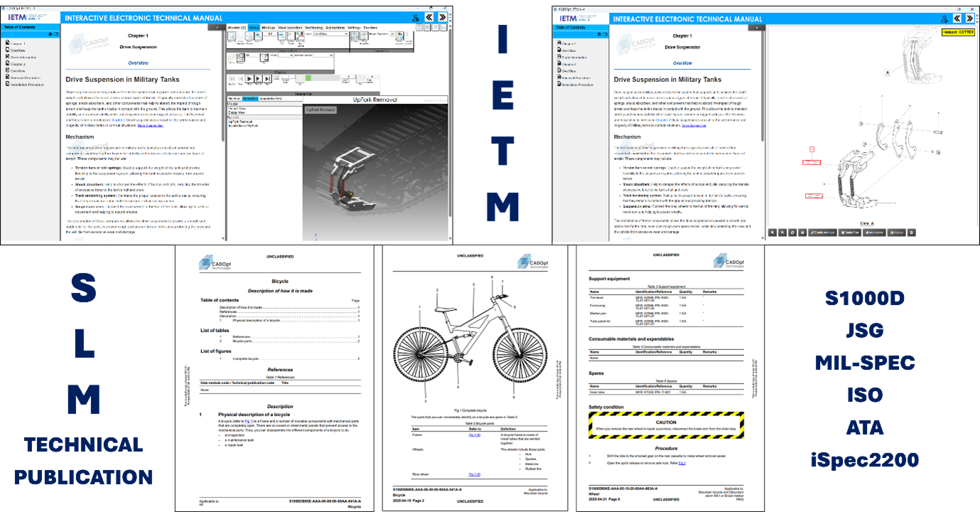Select the zoom-out tool below the 3D model

(x=782, y=233)
